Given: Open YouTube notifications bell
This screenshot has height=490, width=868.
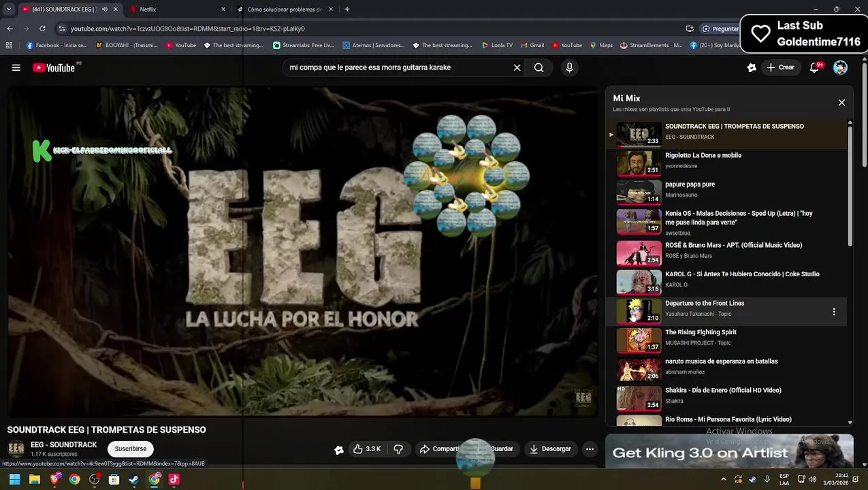Looking at the screenshot, I should [814, 67].
